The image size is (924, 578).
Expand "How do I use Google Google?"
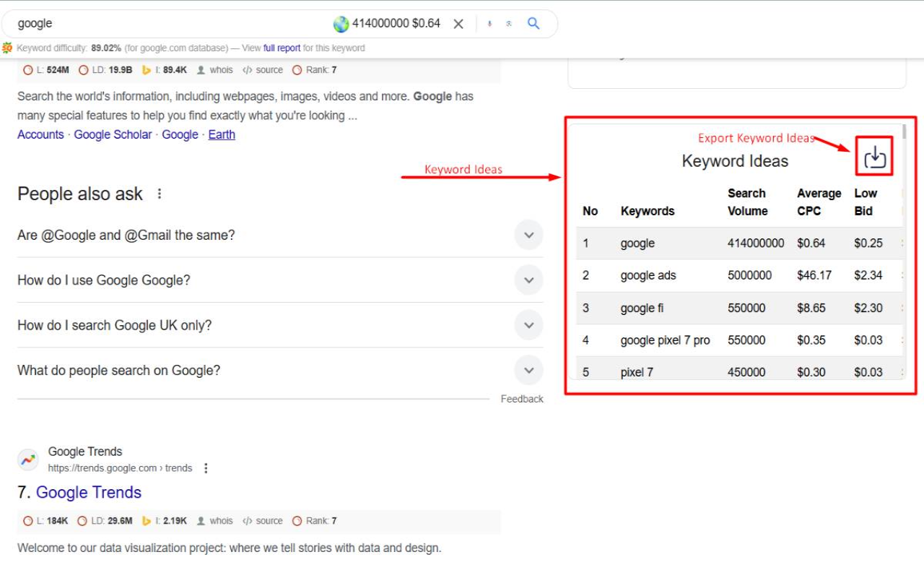point(280,280)
